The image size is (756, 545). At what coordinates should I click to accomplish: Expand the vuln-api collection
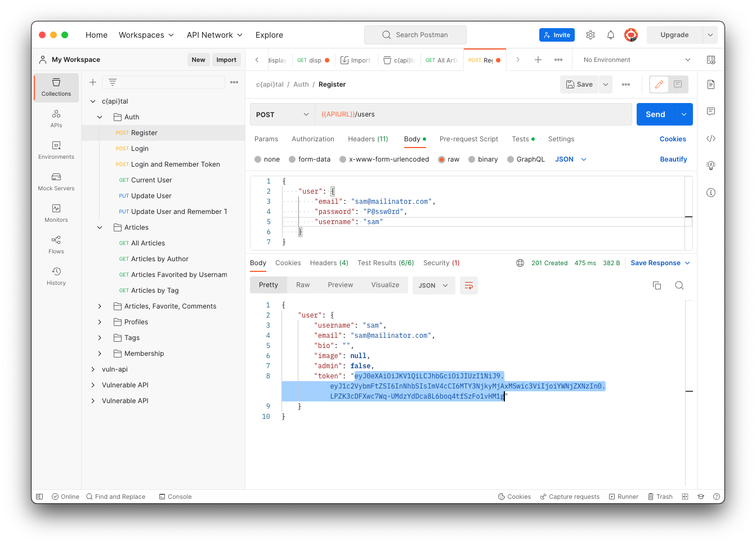[x=93, y=369]
